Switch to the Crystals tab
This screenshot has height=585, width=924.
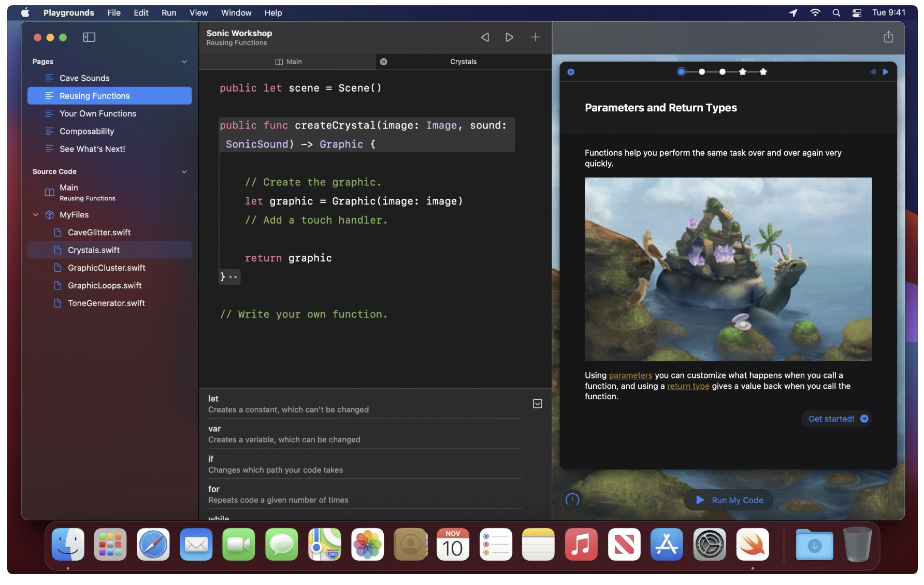click(x=463, y=62)
